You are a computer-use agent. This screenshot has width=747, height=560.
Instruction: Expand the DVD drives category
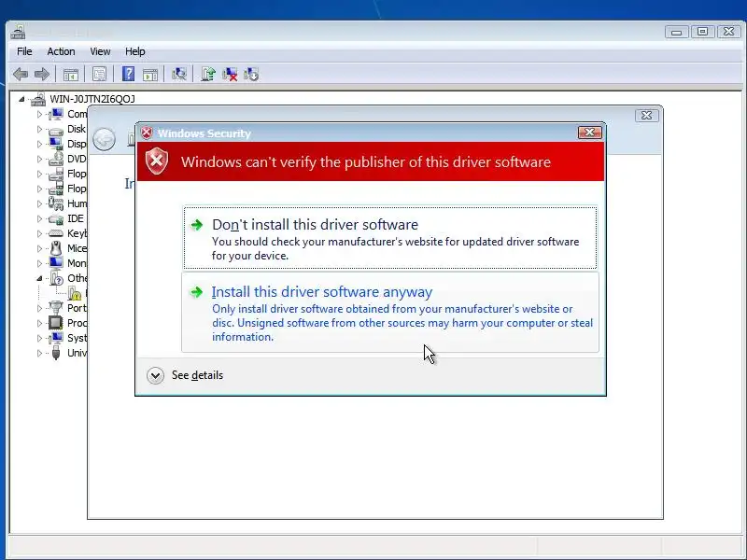coord(39,159)
